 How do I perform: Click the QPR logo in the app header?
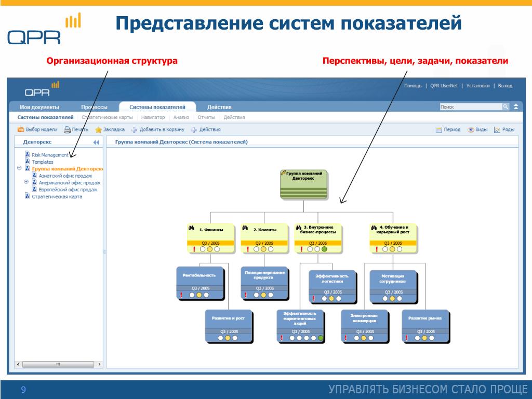coord(42,89)
